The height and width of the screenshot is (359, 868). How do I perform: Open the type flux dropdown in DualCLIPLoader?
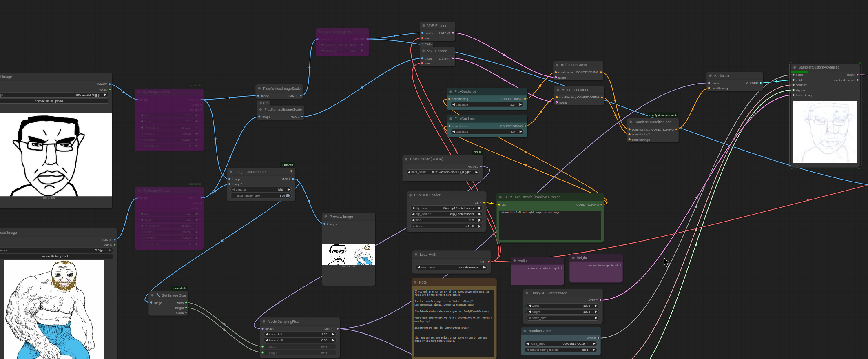point(447,220)
